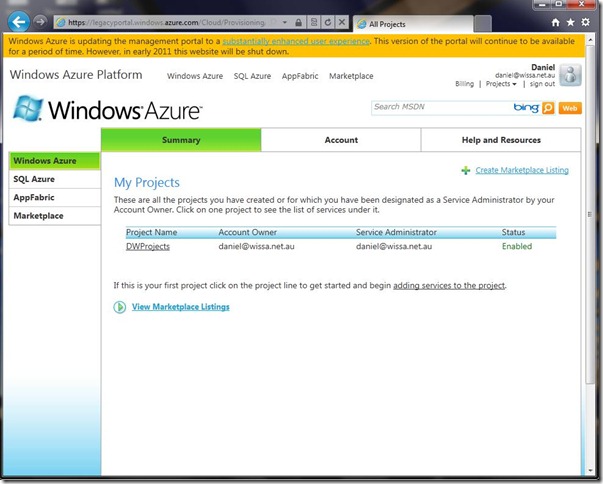
Task: Select AppFabric in left sidebar
Action: [54, 198]
